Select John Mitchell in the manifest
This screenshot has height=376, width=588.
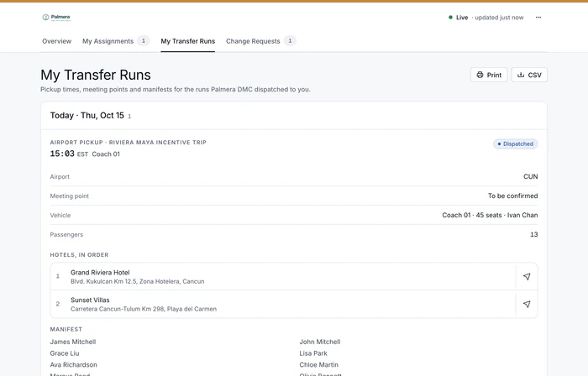(x=320, y=342)
